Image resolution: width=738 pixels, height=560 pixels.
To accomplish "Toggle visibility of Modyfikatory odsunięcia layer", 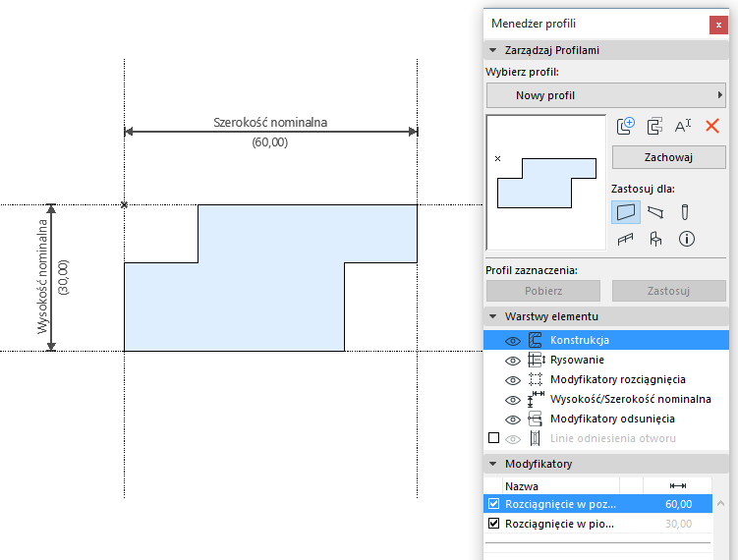I will pyautogui.click(x=513, y=420).
